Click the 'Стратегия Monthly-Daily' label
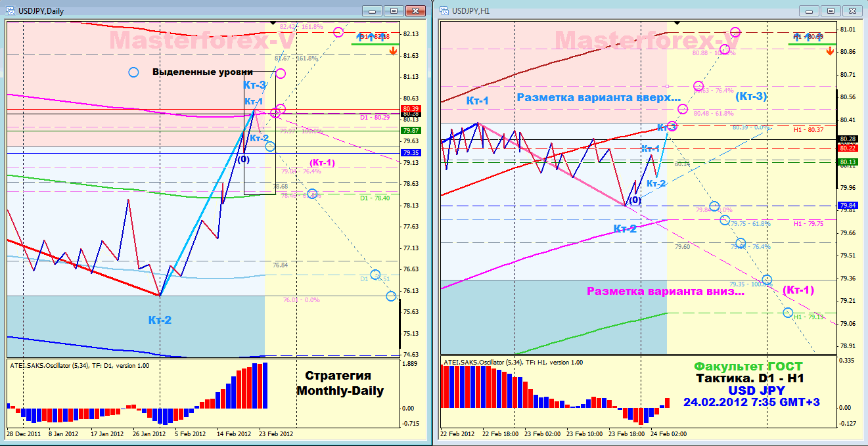 tap(338, 383)
